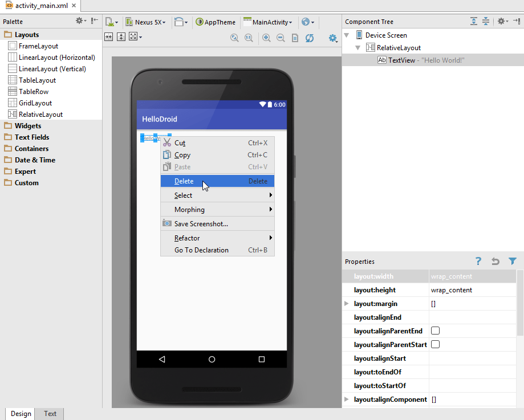This screenshot has width=524, height=420.
Task: Open the designer settings gear icon
Action: [x=333, y=38]
